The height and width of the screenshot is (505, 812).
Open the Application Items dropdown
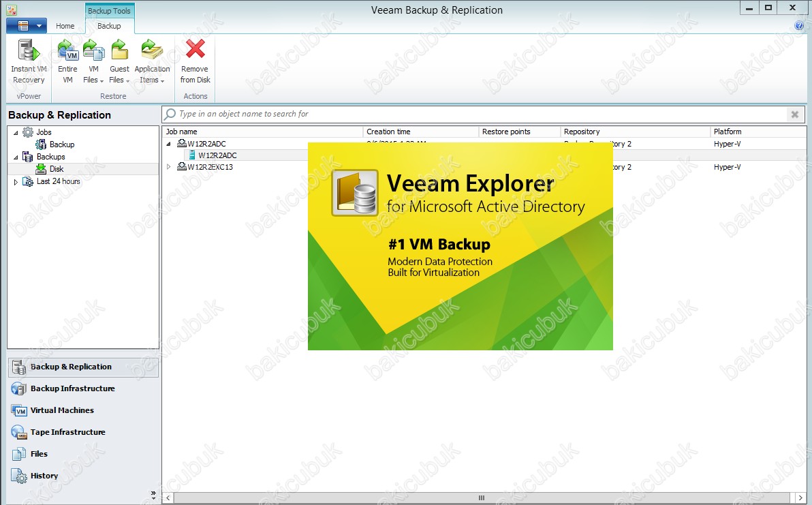click(x=153, y=61)
